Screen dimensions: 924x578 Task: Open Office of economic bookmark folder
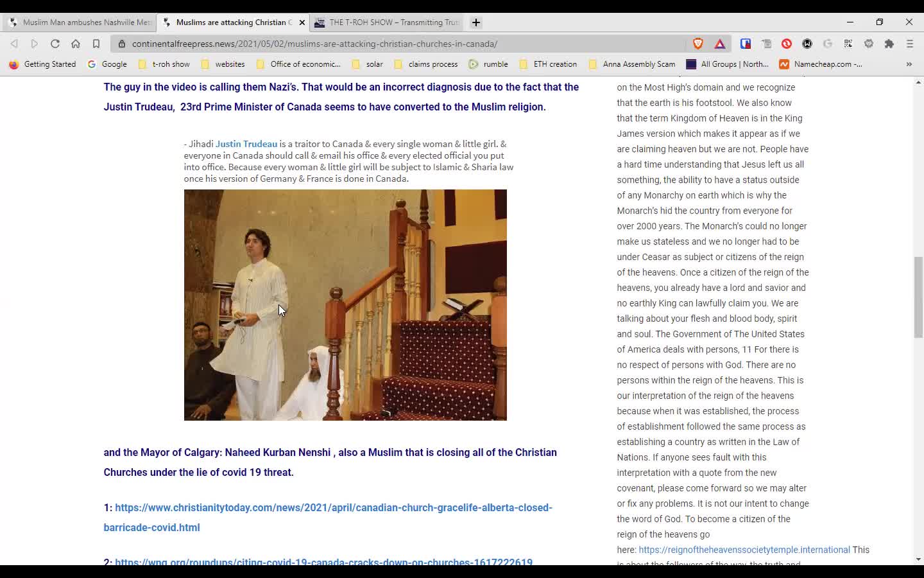pyautogui.click(x=299, y=64)
